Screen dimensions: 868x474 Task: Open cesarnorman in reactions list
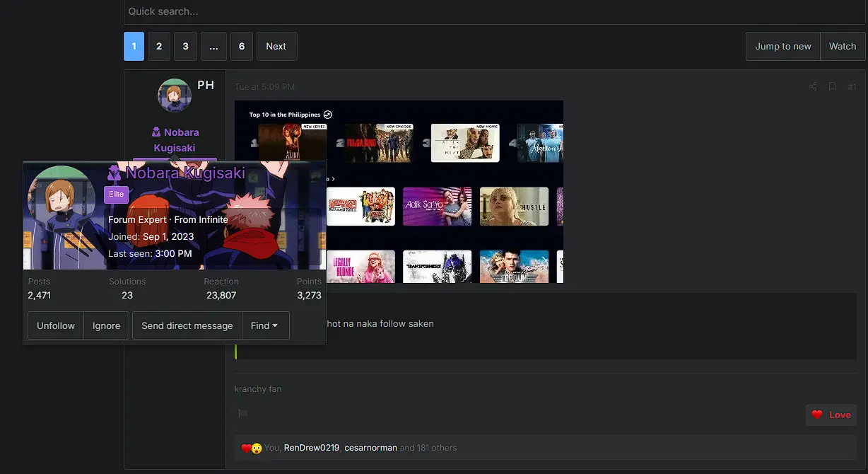[x=370, y=448]
